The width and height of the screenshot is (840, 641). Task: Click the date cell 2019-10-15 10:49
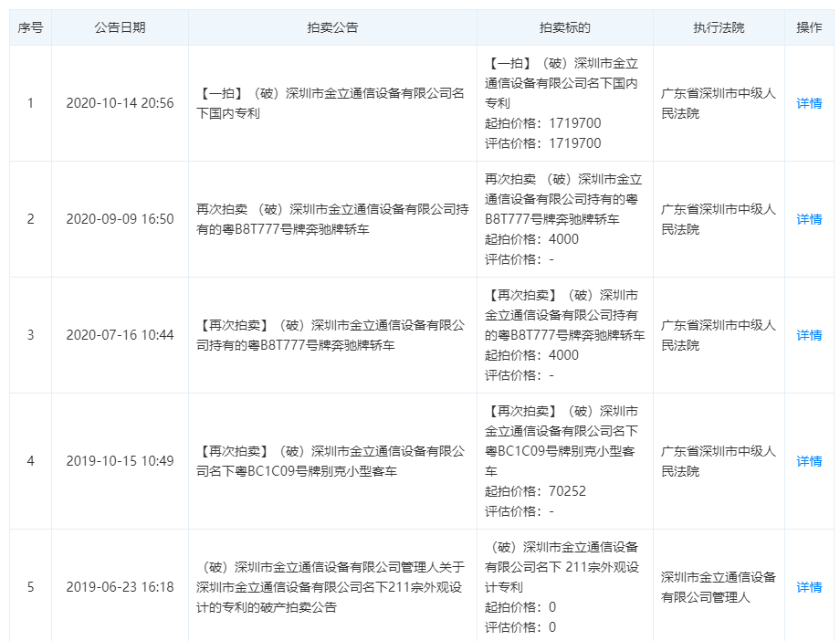pos(120,461)
